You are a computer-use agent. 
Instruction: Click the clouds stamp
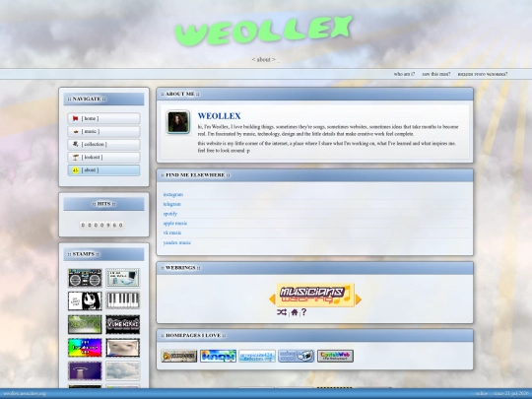(x=122, y=370)
